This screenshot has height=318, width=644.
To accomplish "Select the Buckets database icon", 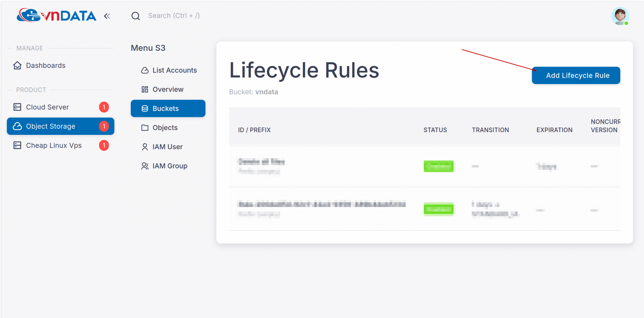I will [145, 108].
